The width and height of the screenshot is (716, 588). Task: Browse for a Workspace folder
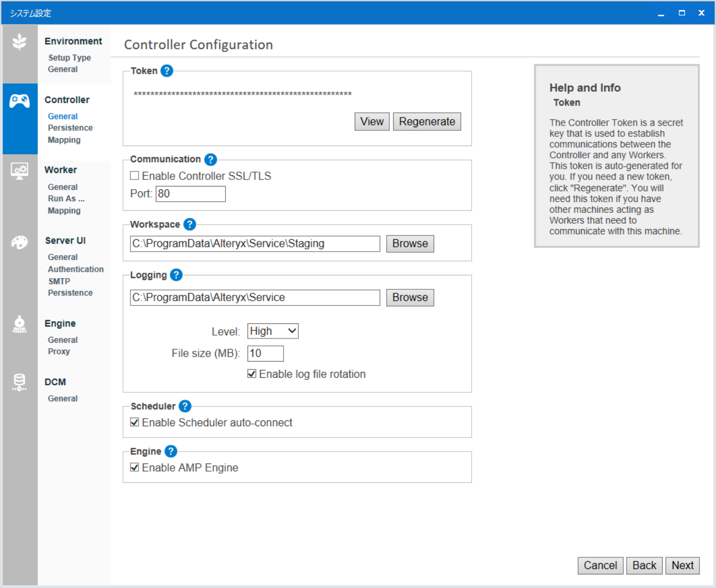tap(410, 244)
